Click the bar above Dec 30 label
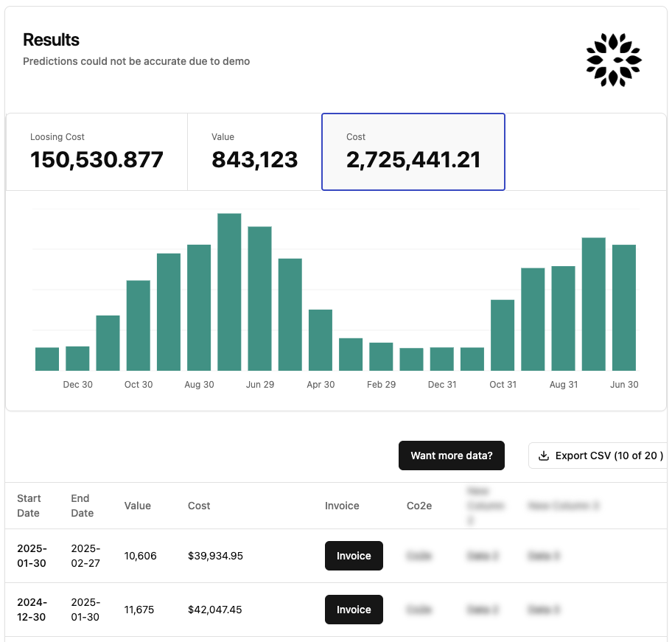Viewport: 672px width, 642px height. click(77, 358)
